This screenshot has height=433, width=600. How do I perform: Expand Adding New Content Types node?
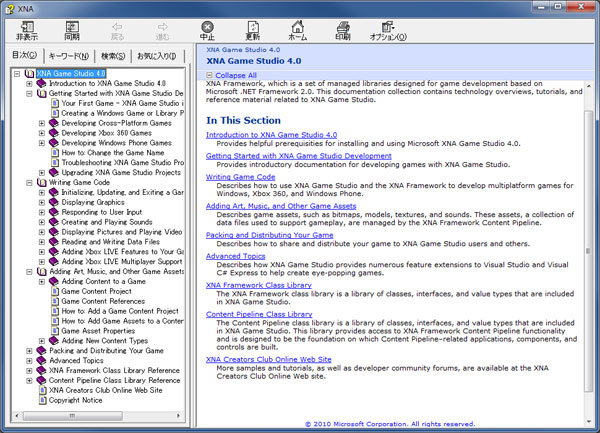coord(42,341)
